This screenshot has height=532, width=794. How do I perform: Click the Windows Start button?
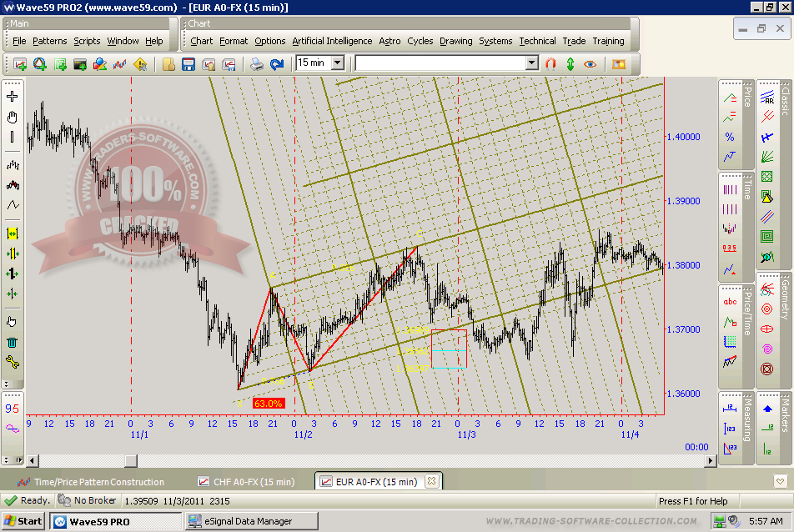[x=23, y=521]
